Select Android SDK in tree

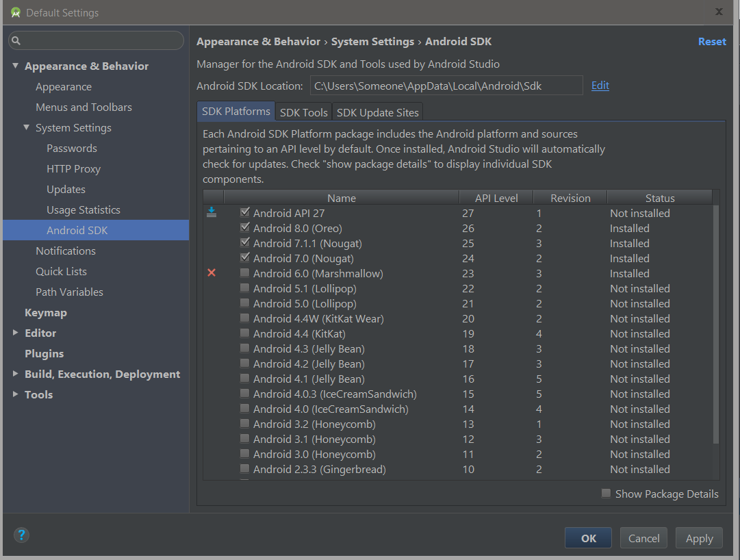tap(96, 230)
